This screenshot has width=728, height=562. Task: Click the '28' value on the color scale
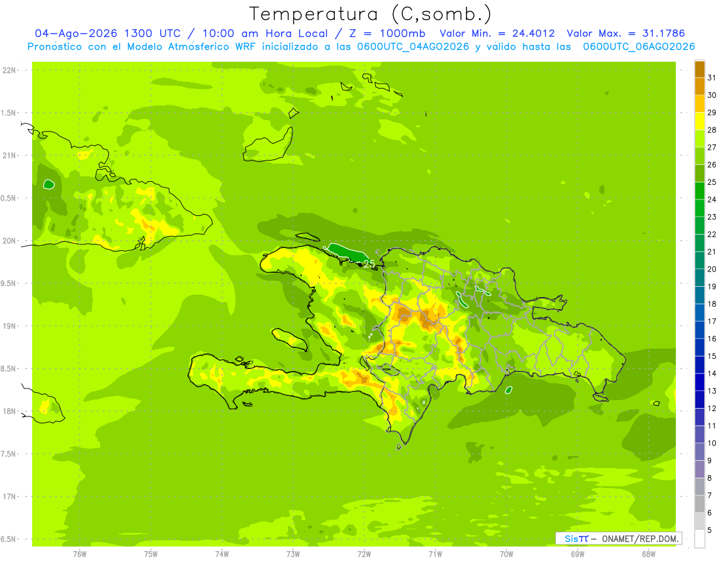click(x=712, y=130)
